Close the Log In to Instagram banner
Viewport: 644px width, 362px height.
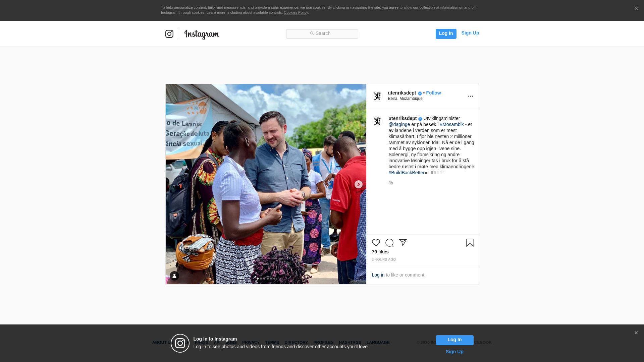(636, 333)
